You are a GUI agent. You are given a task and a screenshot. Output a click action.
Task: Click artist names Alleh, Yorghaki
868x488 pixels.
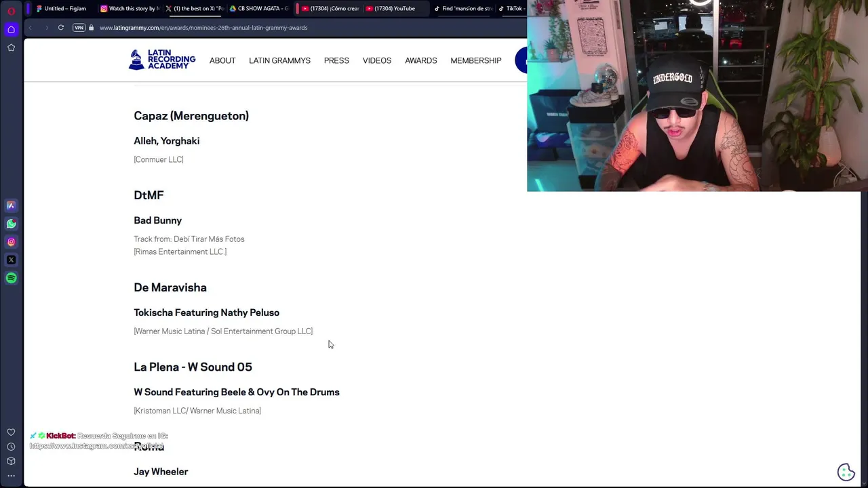point(167,141)
